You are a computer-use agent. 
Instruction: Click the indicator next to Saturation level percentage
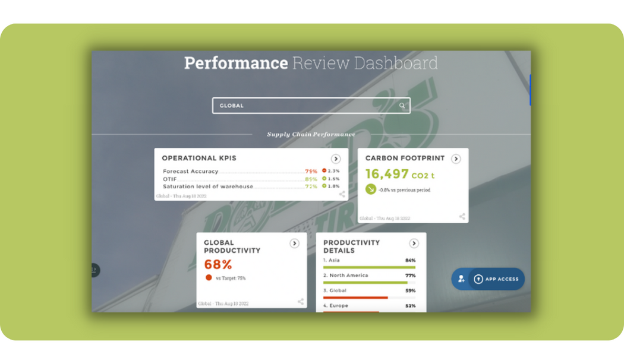coord(324,186)
